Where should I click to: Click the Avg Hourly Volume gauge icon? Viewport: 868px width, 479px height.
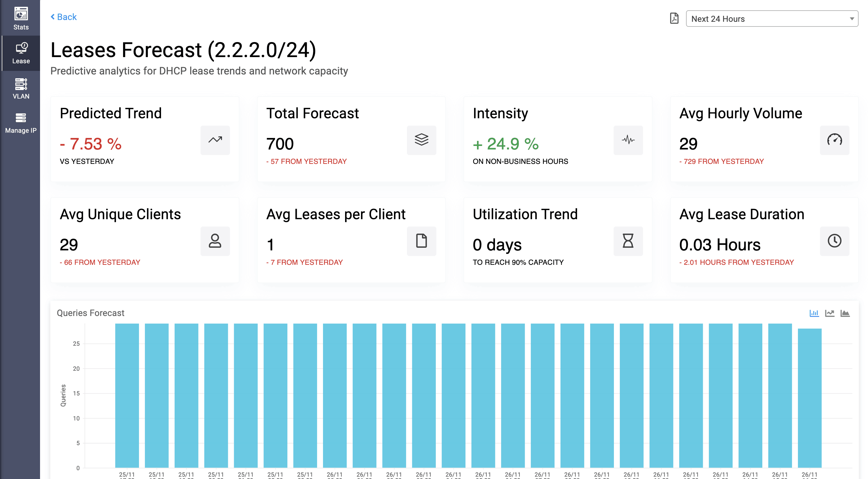(x=834, y=140)
